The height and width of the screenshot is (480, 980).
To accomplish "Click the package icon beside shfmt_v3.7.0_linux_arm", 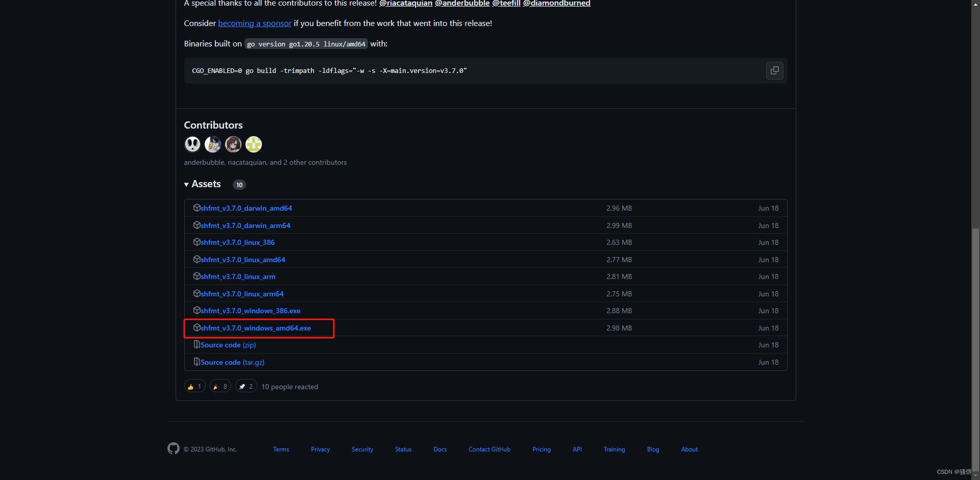I will [197, 276].
